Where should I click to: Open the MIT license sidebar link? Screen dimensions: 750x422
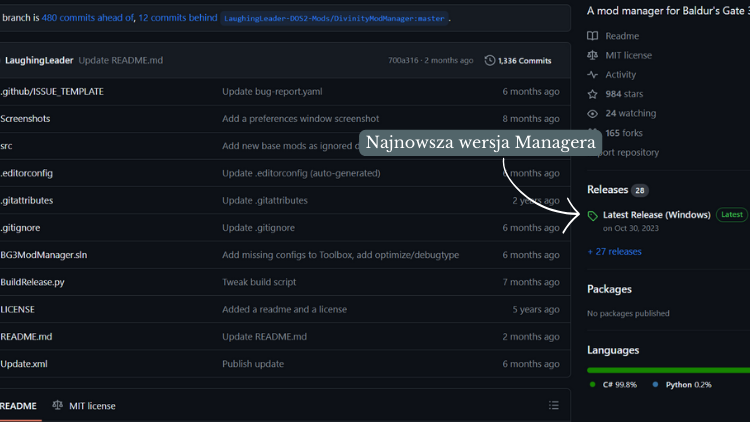tap(629, 56)
